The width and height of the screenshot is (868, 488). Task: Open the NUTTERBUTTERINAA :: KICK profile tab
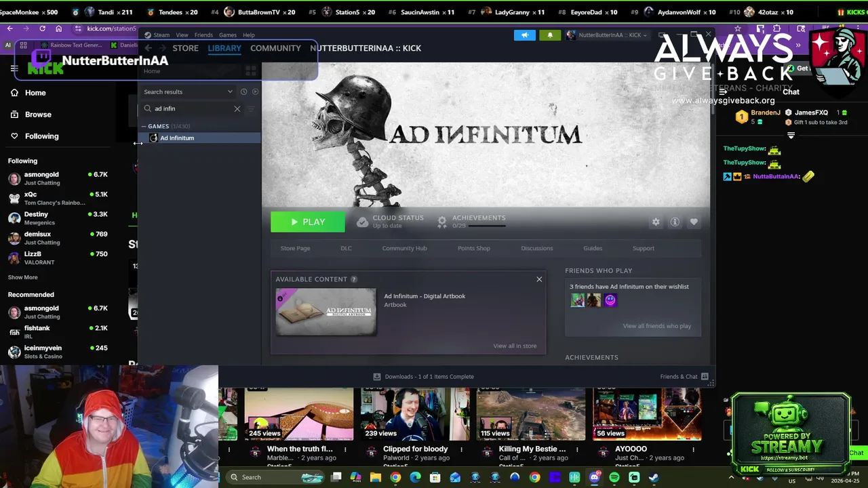click(366, 48)
